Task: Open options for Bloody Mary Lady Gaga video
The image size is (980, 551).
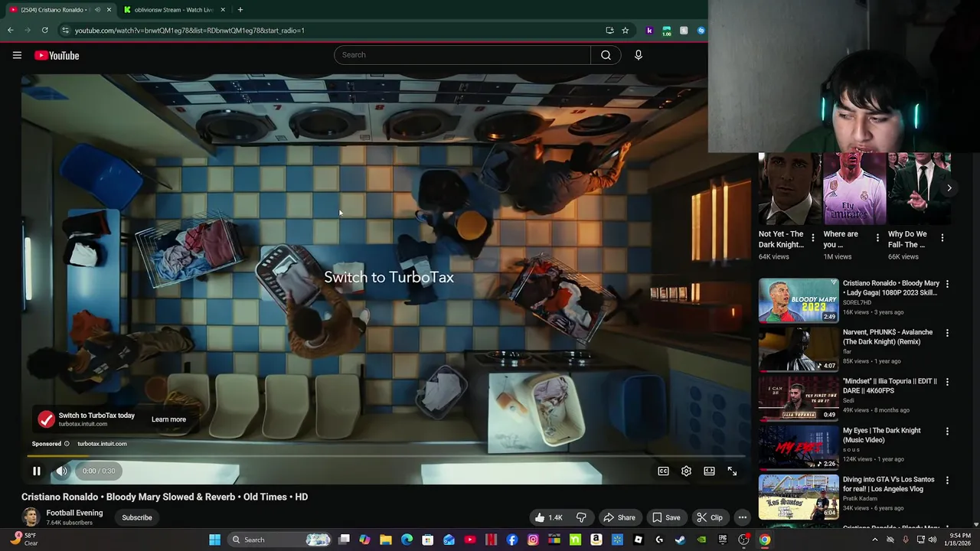Action: (x=947, y=284)
